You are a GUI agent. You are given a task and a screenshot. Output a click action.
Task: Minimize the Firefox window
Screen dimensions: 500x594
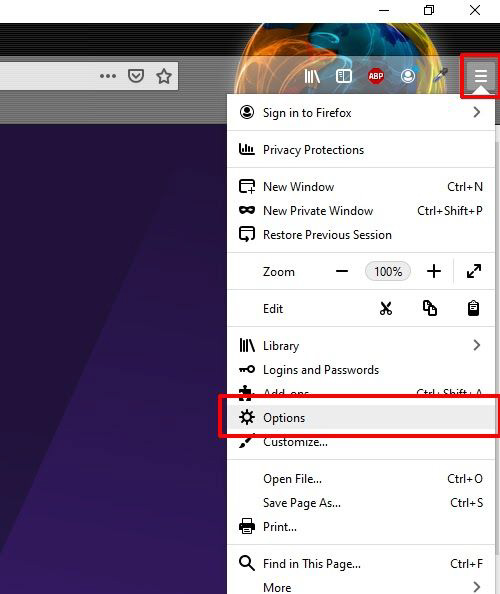[x=384, y=10]
